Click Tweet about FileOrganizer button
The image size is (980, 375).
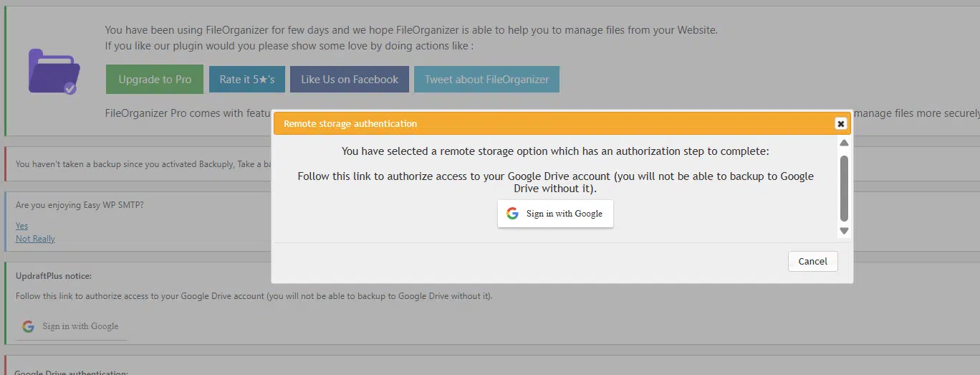[486, 79]
